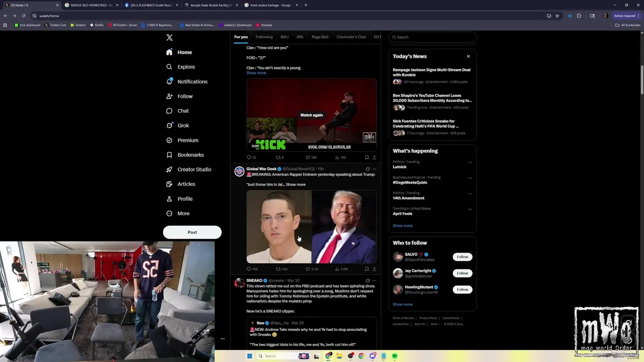Show more under What's happening
Viewport: 644px width, 362px height.
click(x=403, y=226)
